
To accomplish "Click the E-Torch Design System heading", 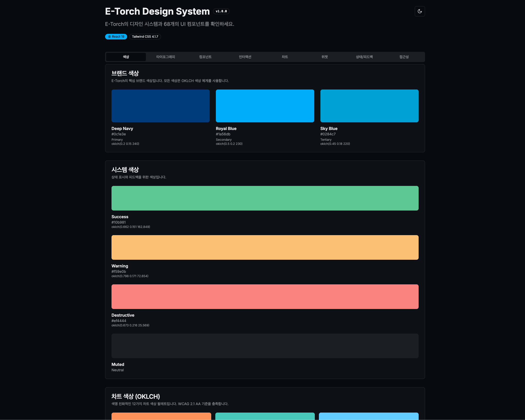I will coord(157,12).
